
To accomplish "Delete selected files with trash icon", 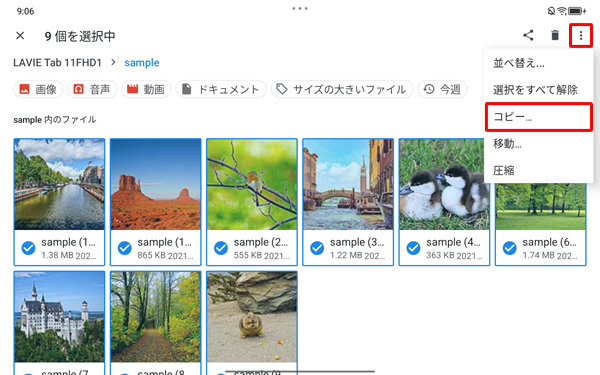I will (x=555, y=36).
